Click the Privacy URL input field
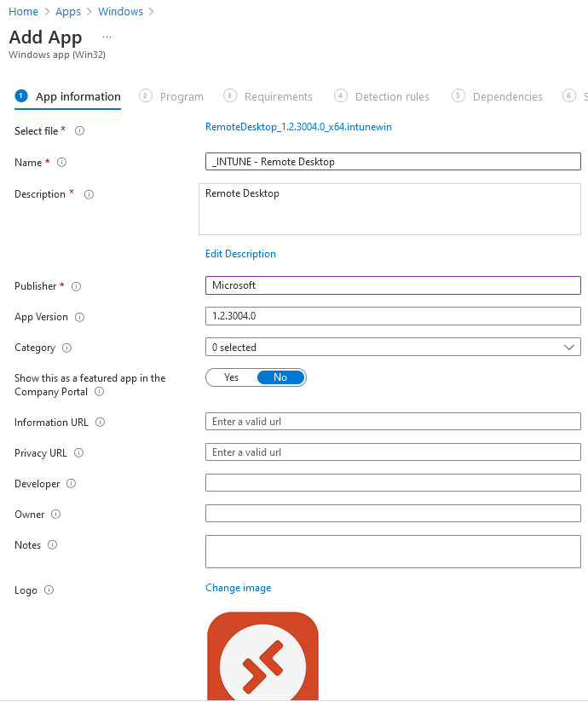The image size is (588, 702). [393, 452]
